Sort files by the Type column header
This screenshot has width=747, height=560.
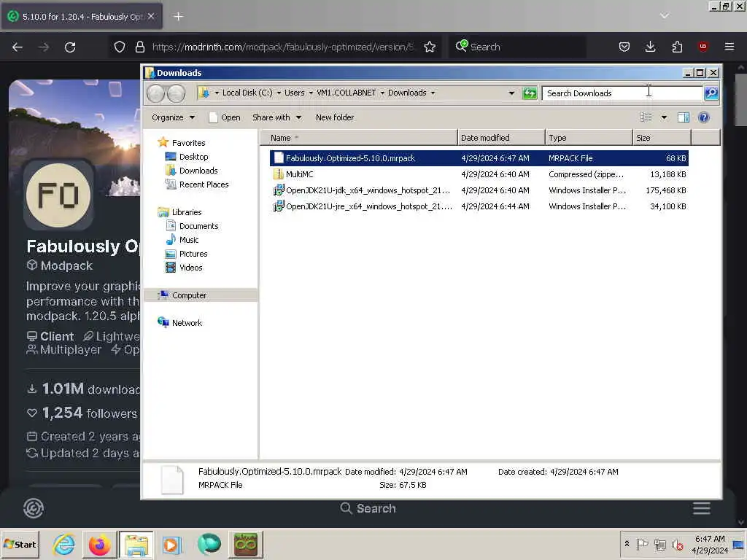[x=589, y=138]
